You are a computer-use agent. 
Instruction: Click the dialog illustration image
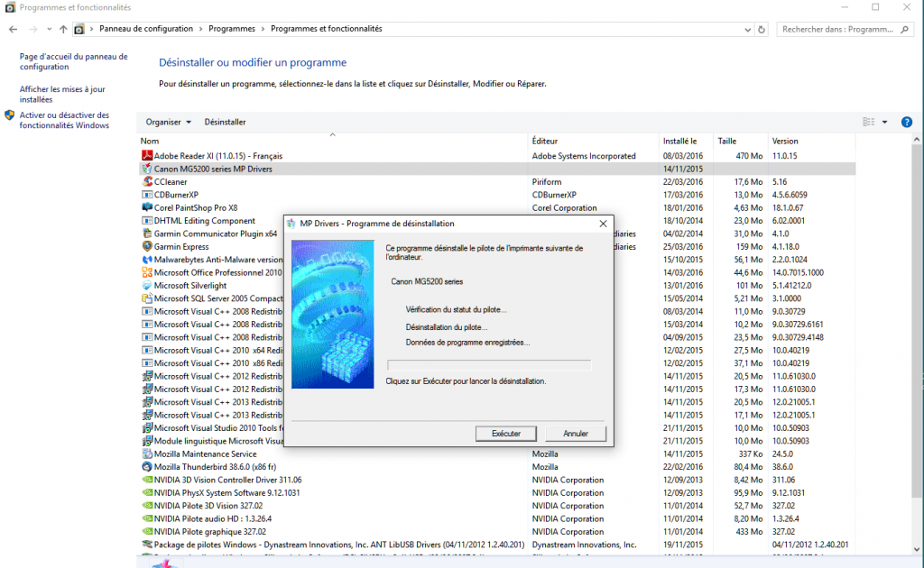pyautogui.click(x=333, y=314)
